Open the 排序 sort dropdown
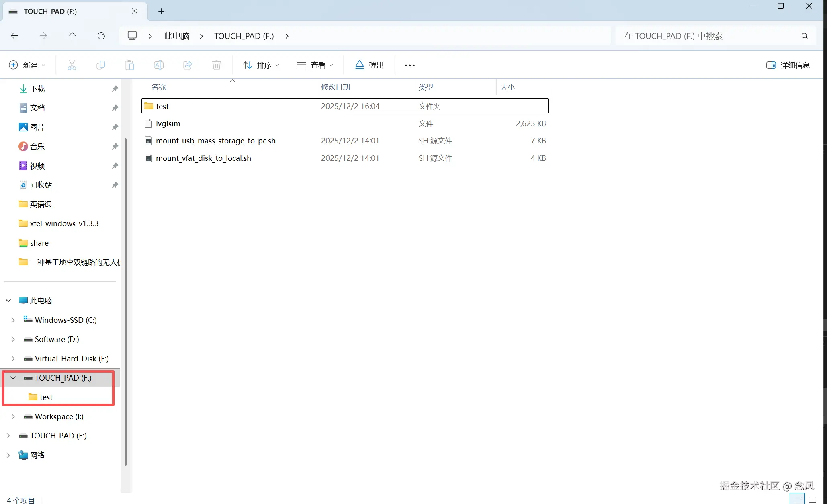Viewport: 827px width, 504px height. [x=261, y=65]
